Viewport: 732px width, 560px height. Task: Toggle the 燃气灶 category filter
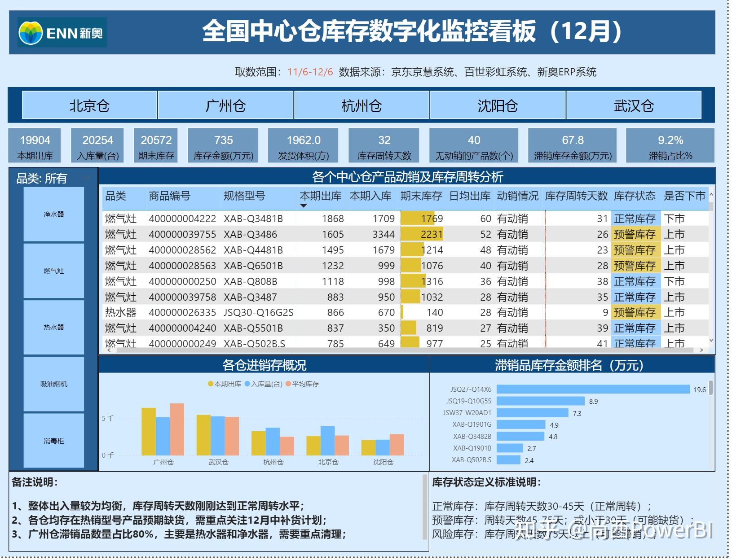54,271
